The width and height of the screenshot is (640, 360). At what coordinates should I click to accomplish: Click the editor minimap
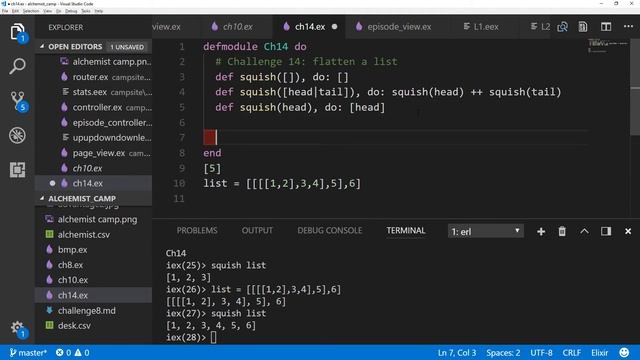pos(609,46)
